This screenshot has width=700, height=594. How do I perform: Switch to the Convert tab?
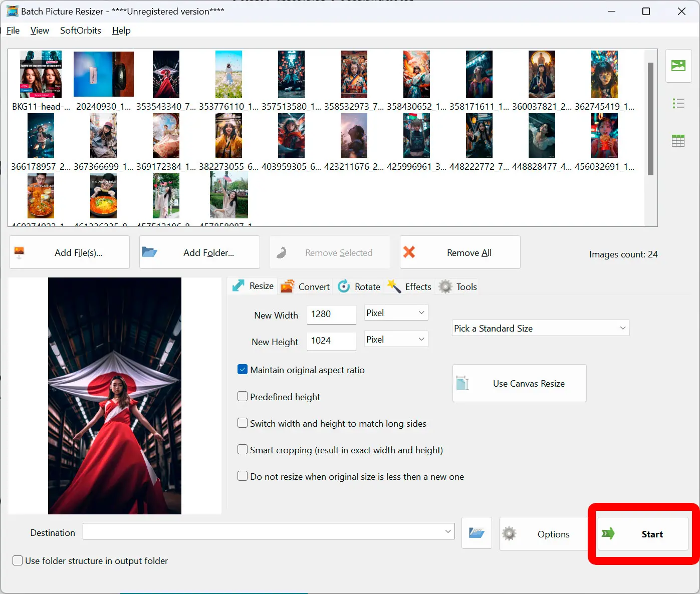coord(305,286)
